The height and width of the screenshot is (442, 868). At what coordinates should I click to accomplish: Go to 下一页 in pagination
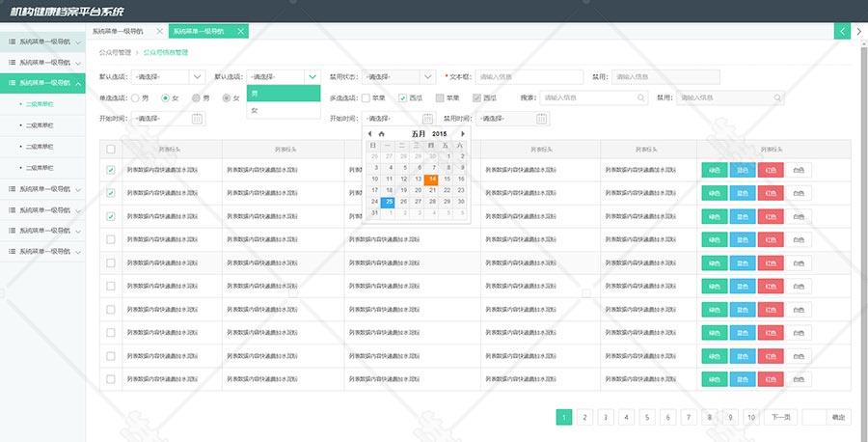[x=780, y=418]
